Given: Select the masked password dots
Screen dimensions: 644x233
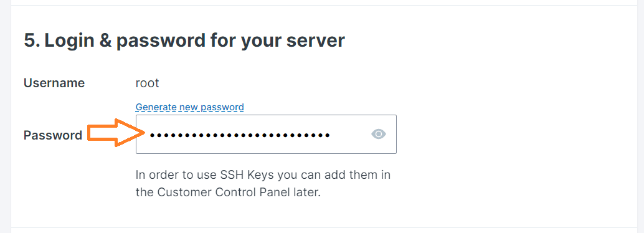Looking at the screenshot, I should click(239, 135).
